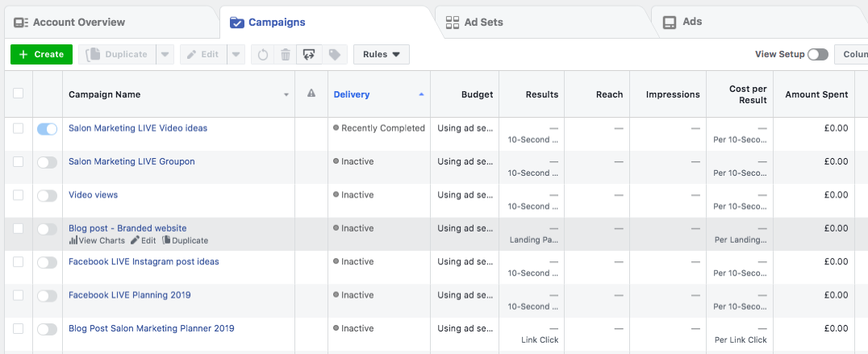Viewport: 868px width, 354px height.
Task: Click the green Create button
Action: click(x=41, y=54)
